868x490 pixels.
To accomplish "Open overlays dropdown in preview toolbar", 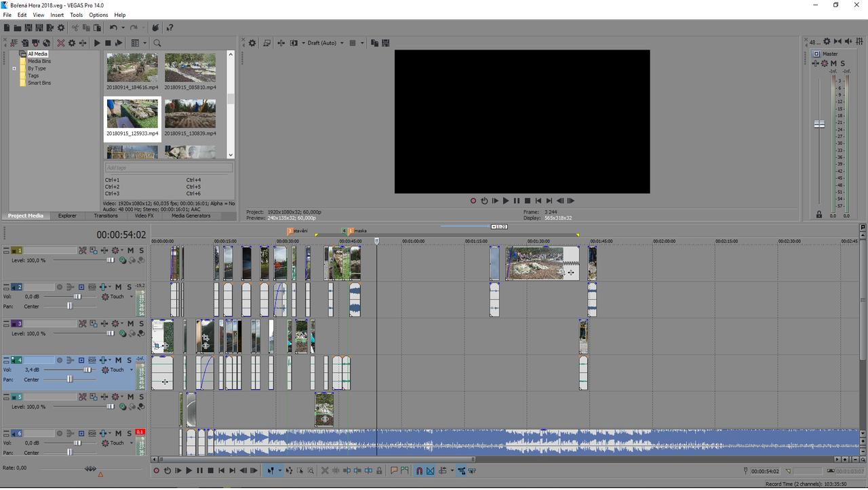I will click(x=362, y=43).
